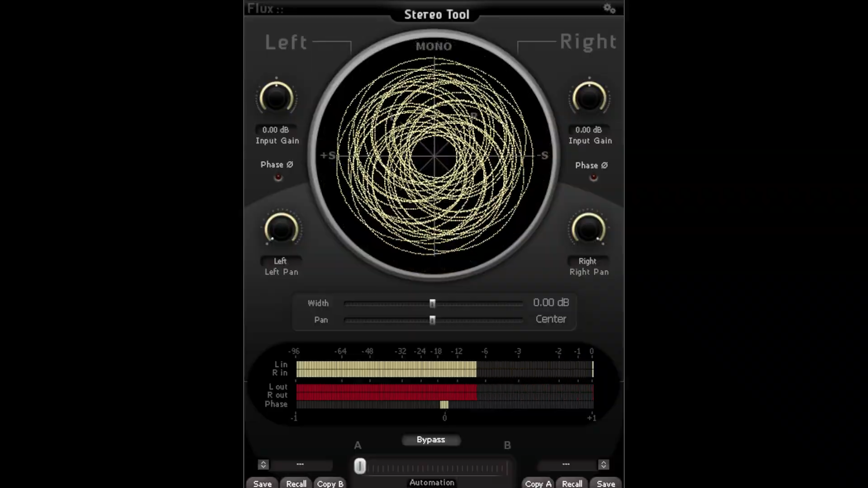Click Recall for preset B

click(x=572, y=483)
